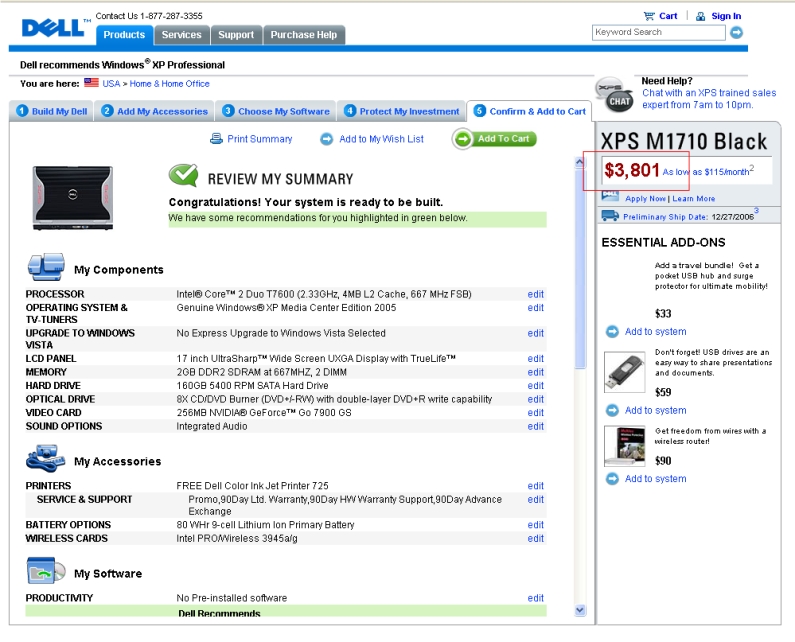
Task: Click summary scrollbar down arrow
Action: pos(580,610)
